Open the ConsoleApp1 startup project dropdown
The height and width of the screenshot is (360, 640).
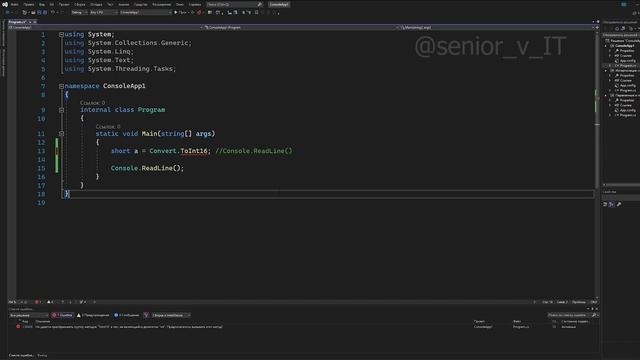pyautogui.click(x=146, y=12)
